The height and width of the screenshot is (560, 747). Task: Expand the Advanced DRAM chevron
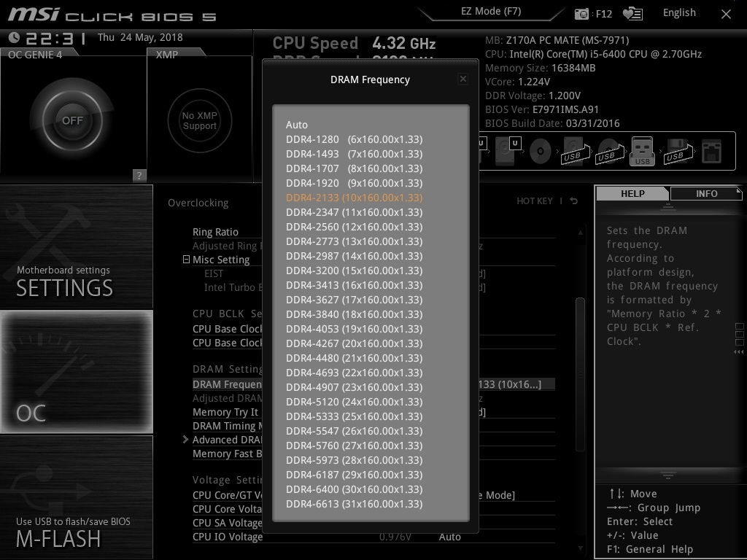(x=185, y=440)
